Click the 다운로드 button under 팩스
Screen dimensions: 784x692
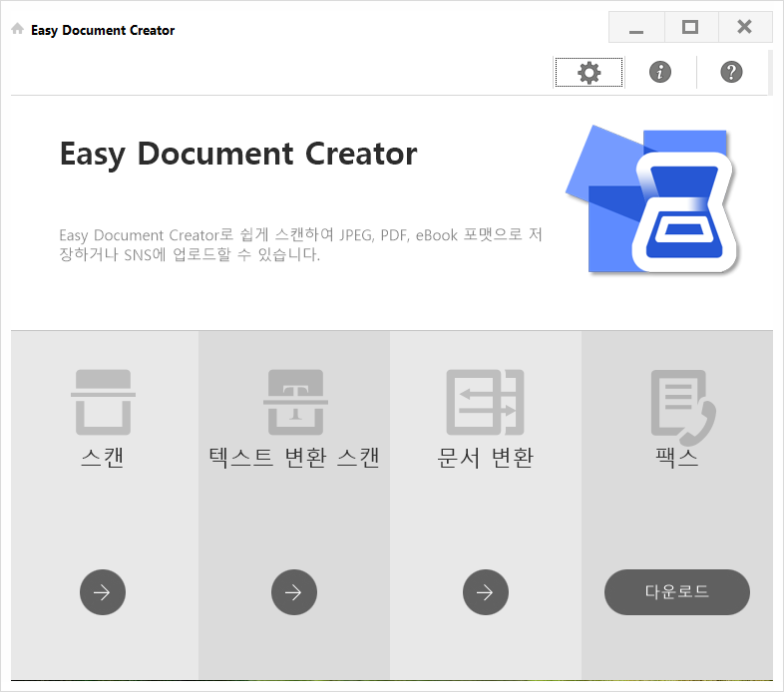[x=677, y=592]
